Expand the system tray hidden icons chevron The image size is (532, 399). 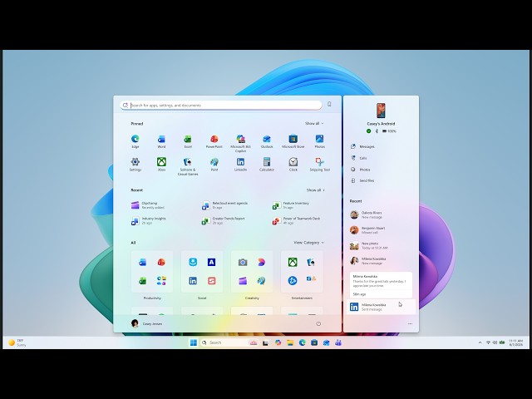point(480,342)
